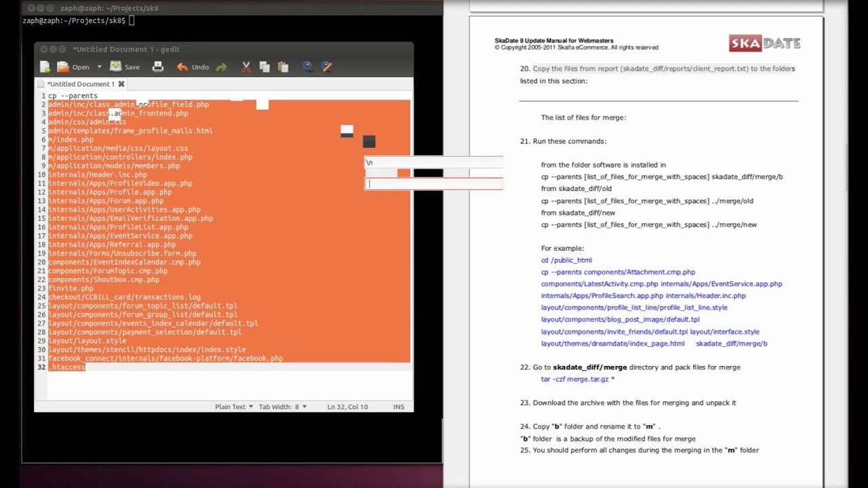Click 'tar -czf merge.tar.gz *' command
The image size is (868, 488).
point(578,379)
